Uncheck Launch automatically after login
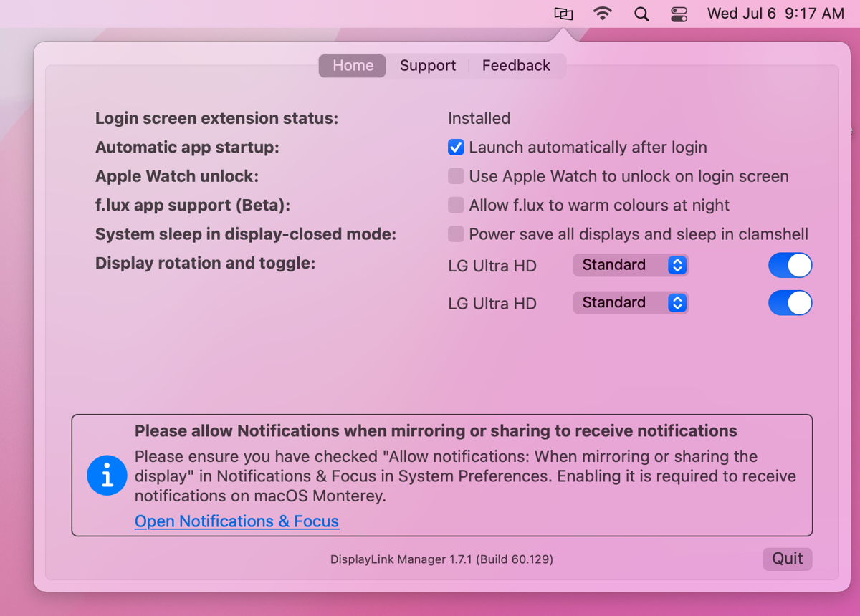Screen dimensions: 860x616 tap(456, 148)
